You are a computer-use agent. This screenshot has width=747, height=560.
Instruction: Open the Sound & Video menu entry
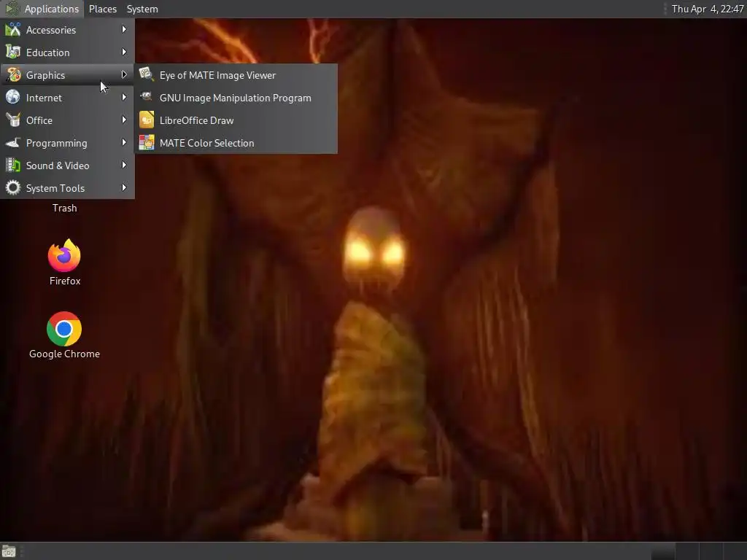[x=67, y=166]
